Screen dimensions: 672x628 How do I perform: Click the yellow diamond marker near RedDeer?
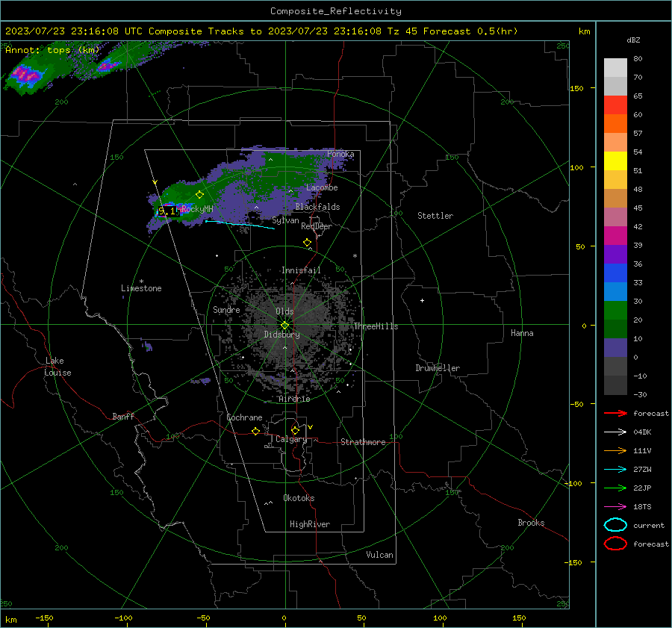(307, 243)
